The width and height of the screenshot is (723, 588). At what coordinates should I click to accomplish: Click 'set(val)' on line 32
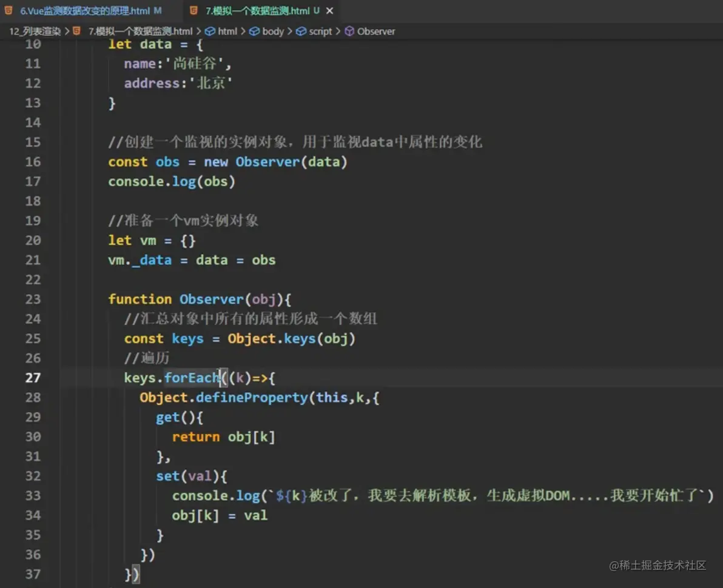tap(187, 476)
